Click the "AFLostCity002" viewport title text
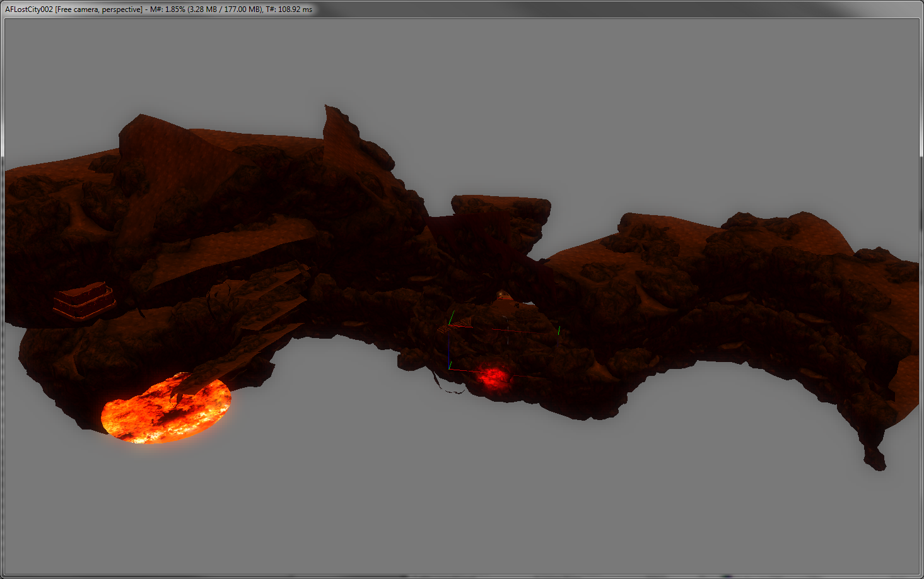Screen dimensions: 924x579 pyautogui.click(x=29, y=9)
